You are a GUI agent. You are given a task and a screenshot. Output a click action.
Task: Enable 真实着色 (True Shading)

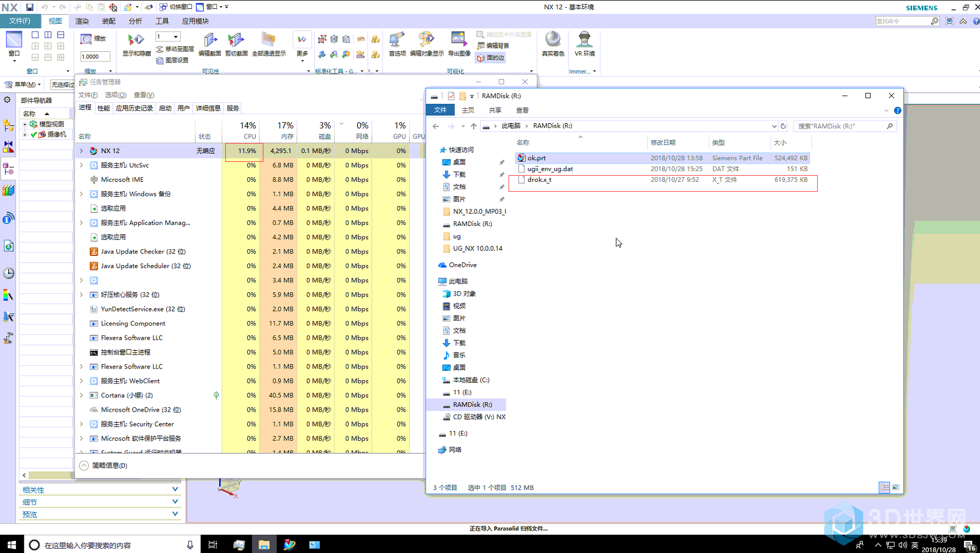553,40
